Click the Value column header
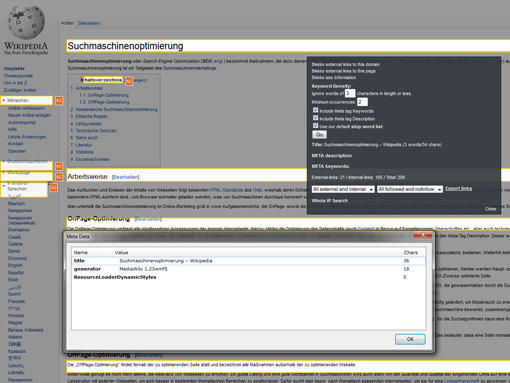The width and height of the screenshot is (510, 383). 121,252
